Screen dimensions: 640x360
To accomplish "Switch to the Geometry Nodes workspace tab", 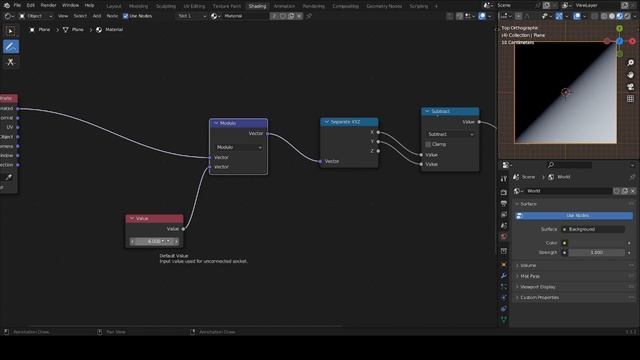I will click(384, 6).
